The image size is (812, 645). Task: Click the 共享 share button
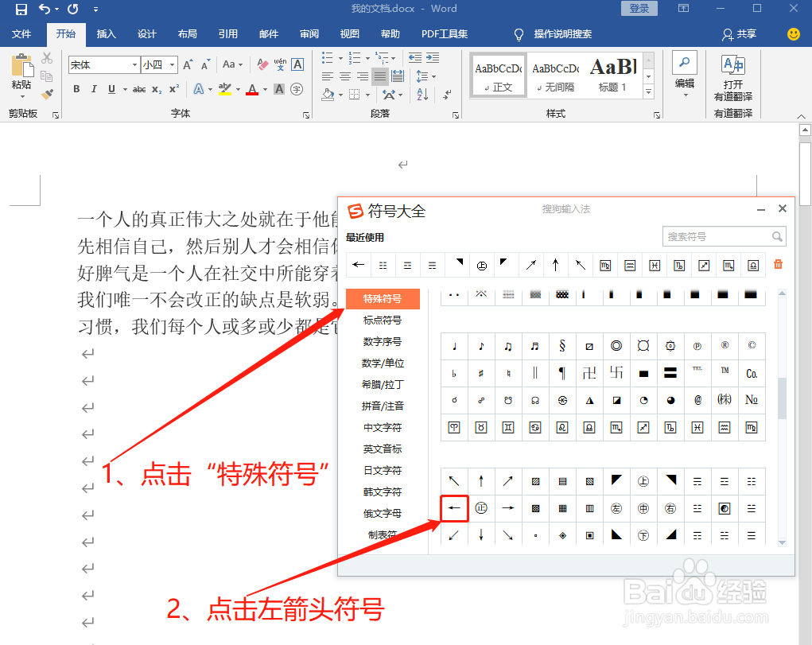pyautogui.click(x=740, y=34)
